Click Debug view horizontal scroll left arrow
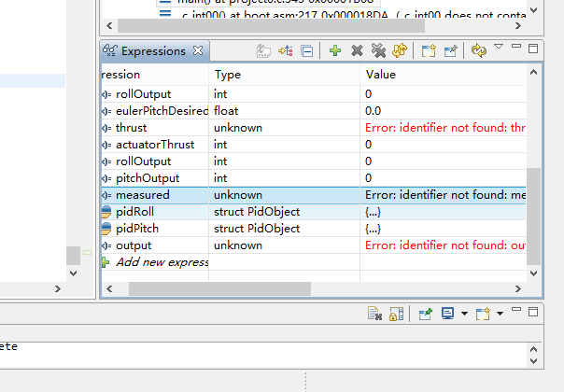Image resolution: width=564 pixels, height=392 pixels. coord(109,25)
